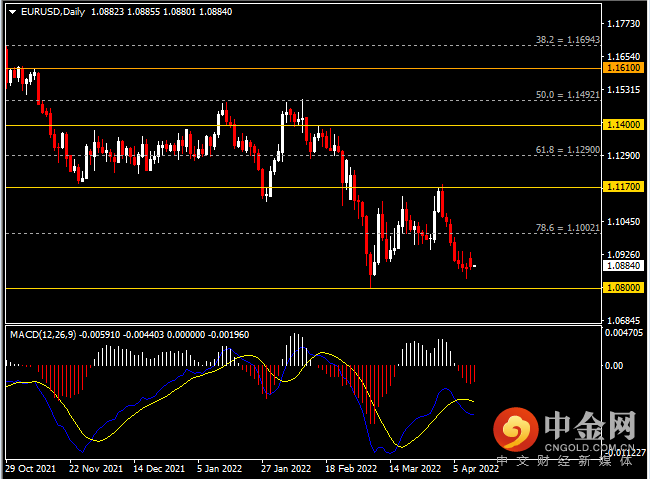Click the MACD scale value 0.004705
This screenshot has width=650, height=479.
tap(624, 333)
